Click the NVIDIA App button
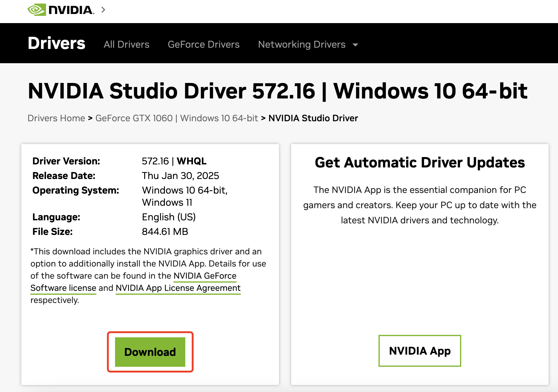Viewport: 558px width, 392px height. coord(420,351)
